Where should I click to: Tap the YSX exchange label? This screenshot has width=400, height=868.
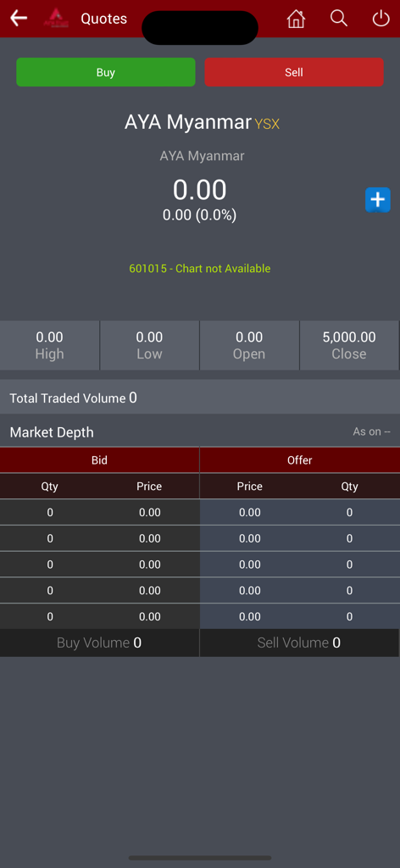click(267, 124)
